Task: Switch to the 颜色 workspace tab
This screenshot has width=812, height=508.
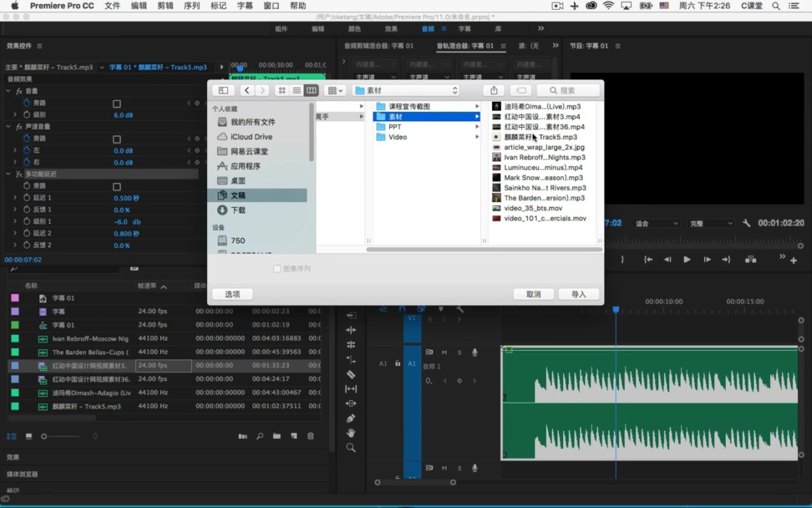Action: (x=354, y=29)
